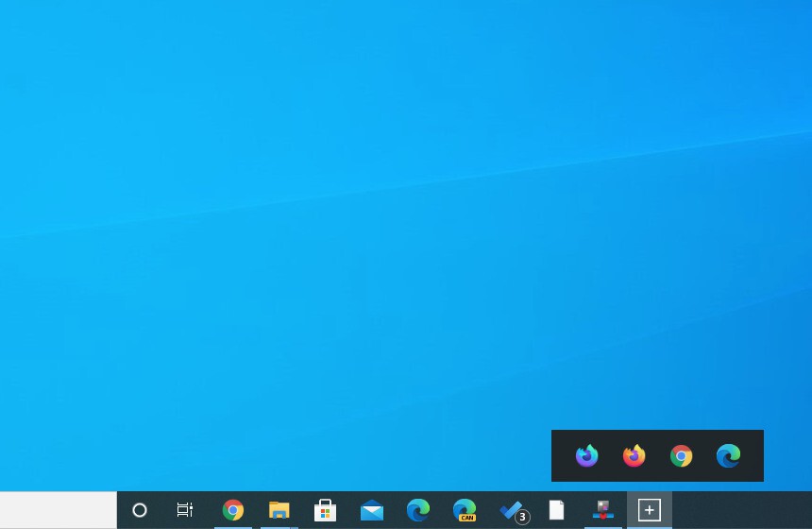Open Microsoft Store from the taskbar
The width and height of the screenshot is (812, 529).
coord(325,510)
